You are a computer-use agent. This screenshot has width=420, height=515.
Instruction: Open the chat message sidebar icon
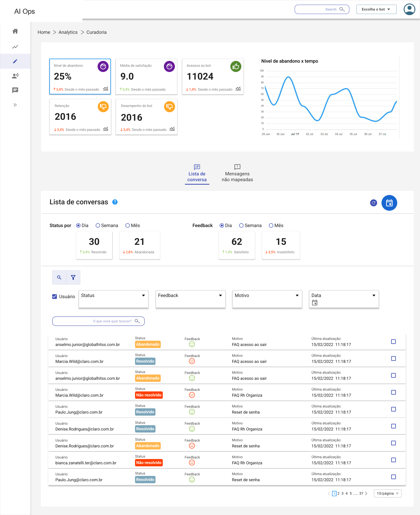[x=15, y=90]
